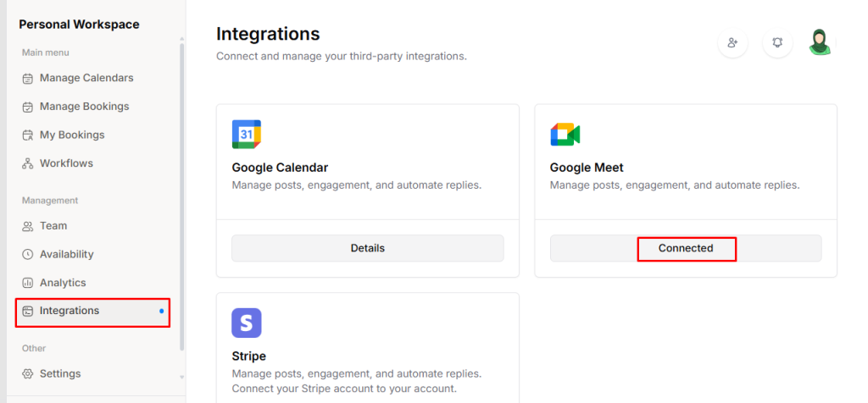The height and width of the screenshot is (403, 868).
Task: Open Manage Bookings from the sidebar
Action: pyautogui.click(x=84, y=107)
